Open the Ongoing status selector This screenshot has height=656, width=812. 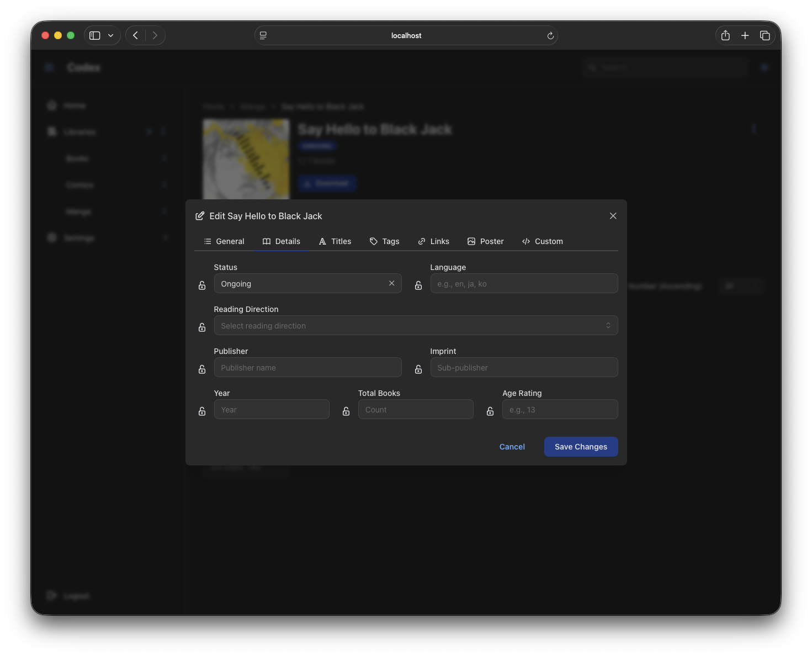[301, 283]
